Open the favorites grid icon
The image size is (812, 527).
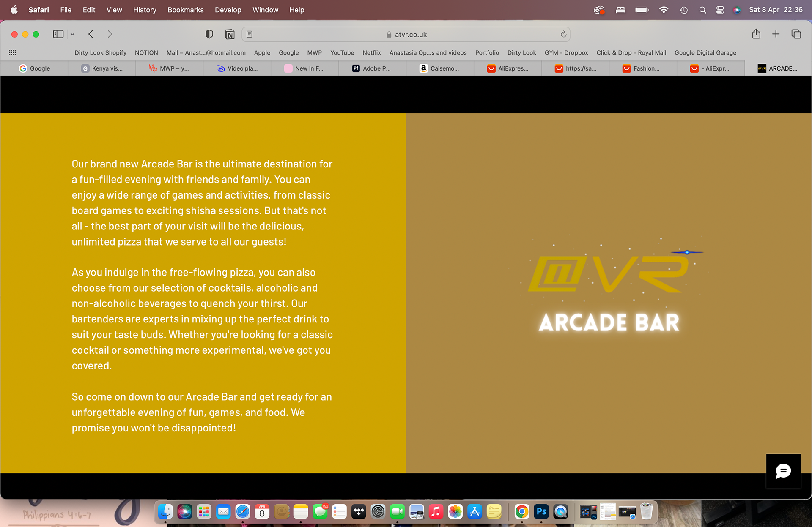[x=13, y=52]
